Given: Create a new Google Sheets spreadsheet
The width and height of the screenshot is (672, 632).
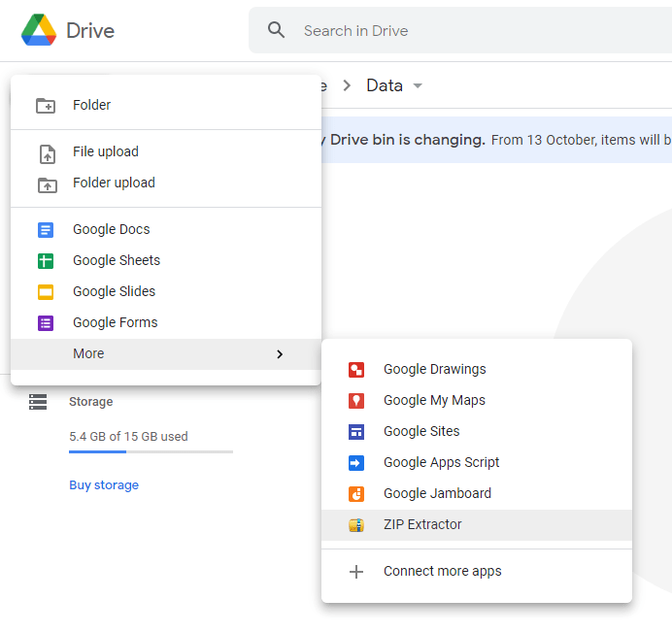Looking at the screenshot, I should (x=166, y=260).
